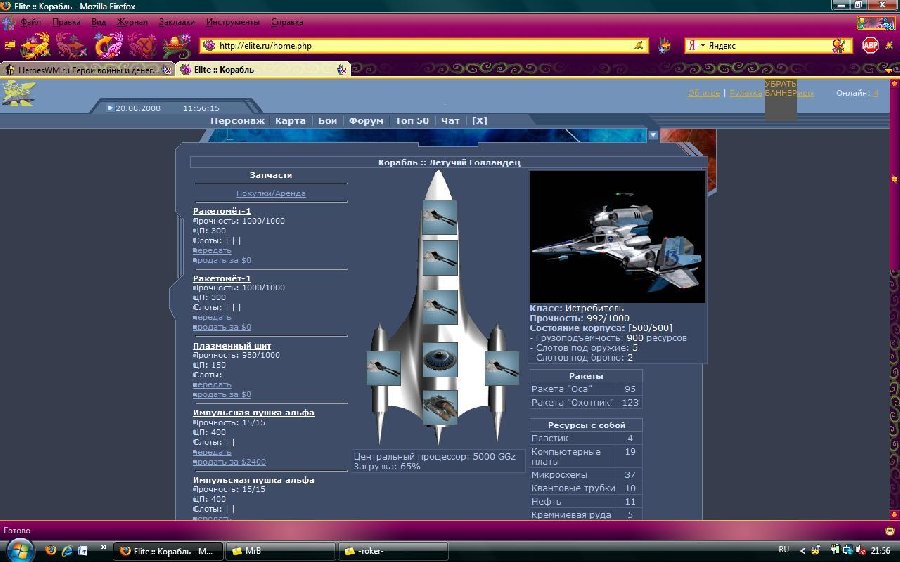Select the right wing weapon slot
900x562 pixels.
tap(501, 368)
